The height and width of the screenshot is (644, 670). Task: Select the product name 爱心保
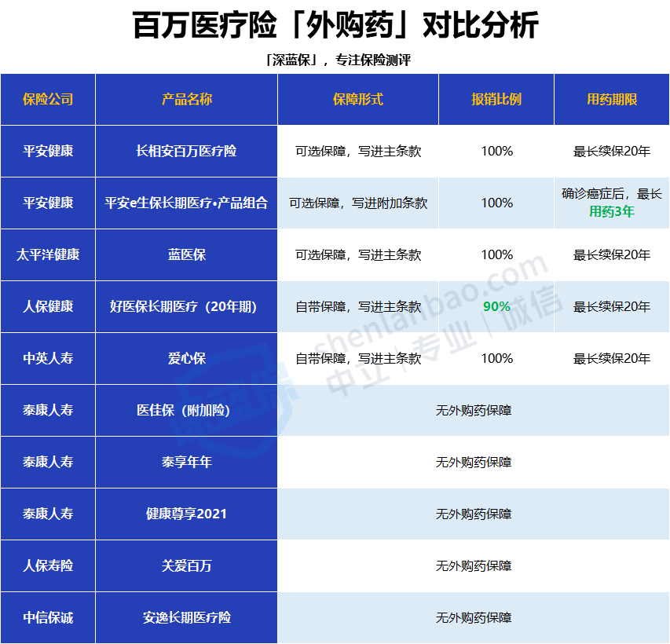pos(187,358)
